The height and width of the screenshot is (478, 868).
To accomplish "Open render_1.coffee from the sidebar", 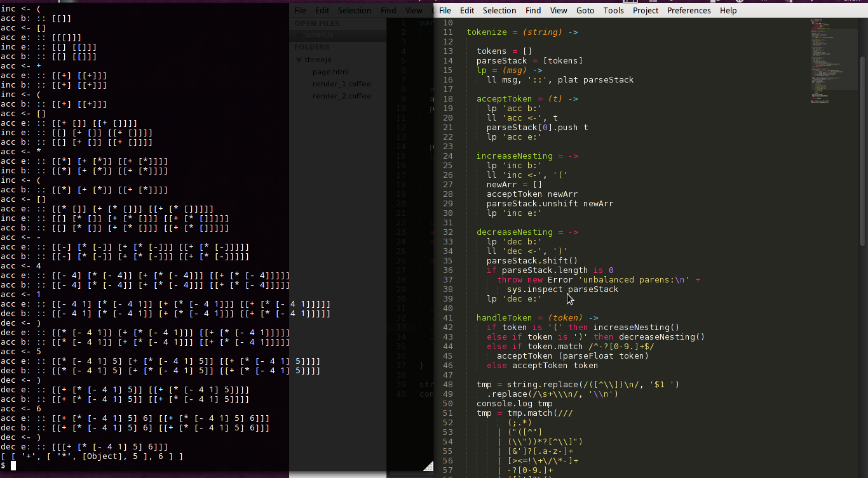I will 342,84.
